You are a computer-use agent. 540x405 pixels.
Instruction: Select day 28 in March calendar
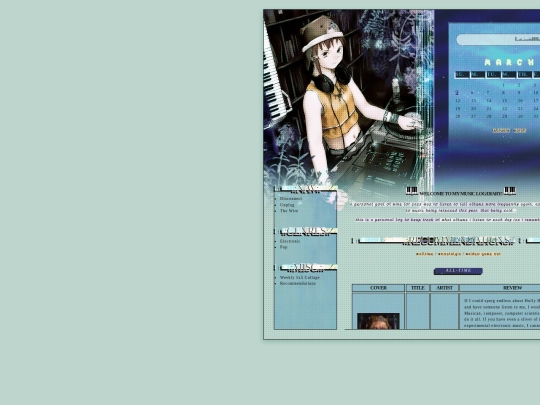(x=489, y=116)
